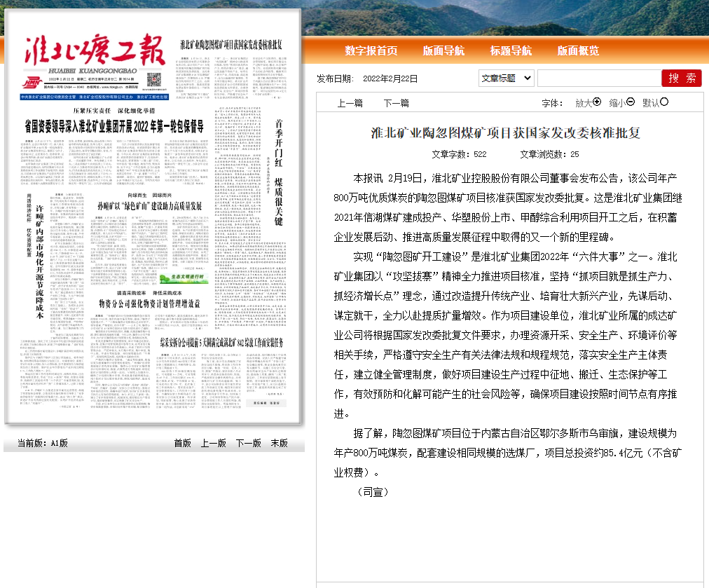Click the 文章浏览数: 25 text
Image resolution: width=709 pixels, height=588 pixels.
tap(549, 154)
